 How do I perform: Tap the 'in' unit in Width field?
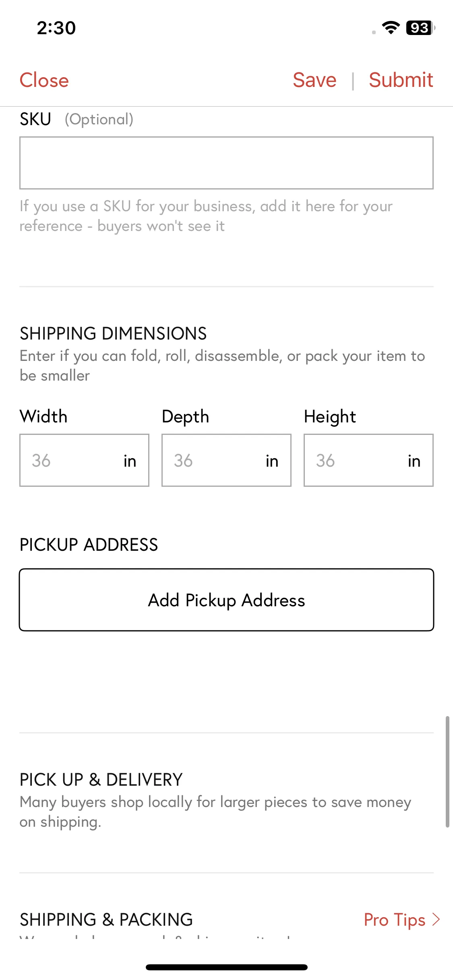pos(130,461)
